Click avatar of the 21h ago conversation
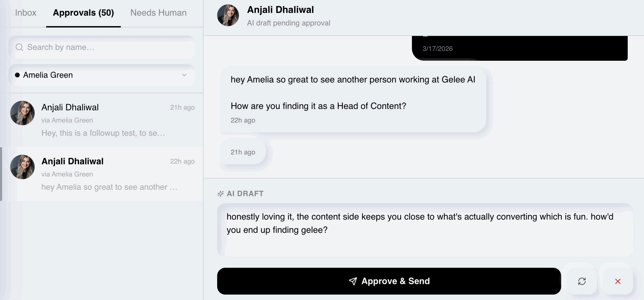The image size is (644, 300). point(22,113)
